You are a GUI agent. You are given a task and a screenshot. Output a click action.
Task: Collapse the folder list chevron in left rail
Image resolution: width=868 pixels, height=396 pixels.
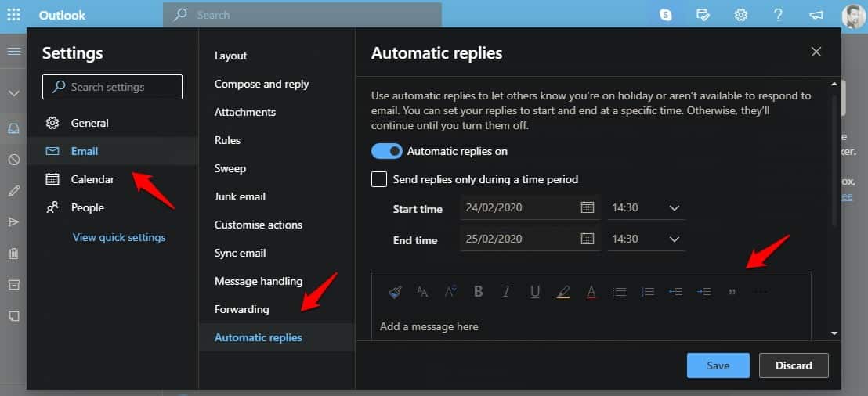(14, 93)
